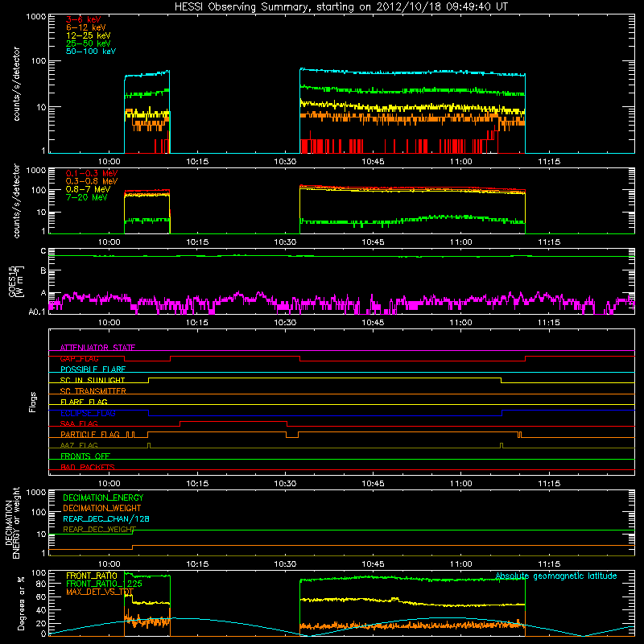The height and width of the screenshot is (644, 644).
Task: Click the 10:45 tick under the keV plot
Action: (373, 162)
